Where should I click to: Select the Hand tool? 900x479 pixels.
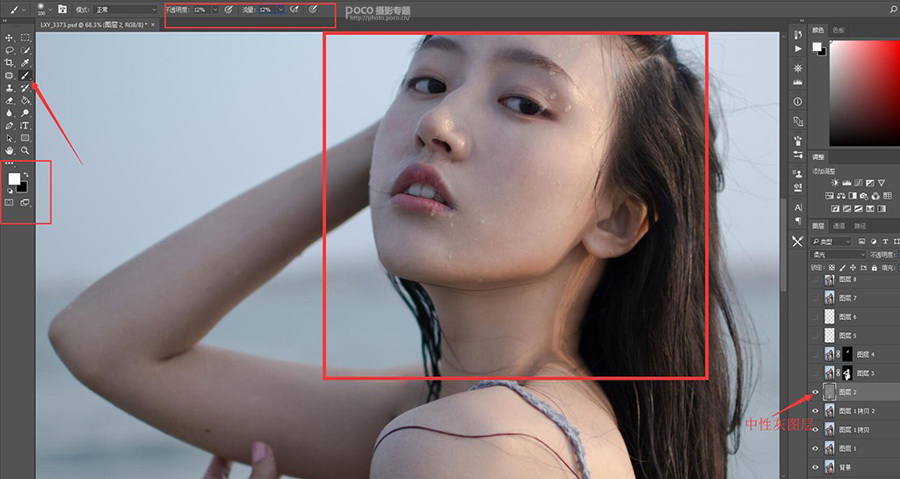coord(9,151)
